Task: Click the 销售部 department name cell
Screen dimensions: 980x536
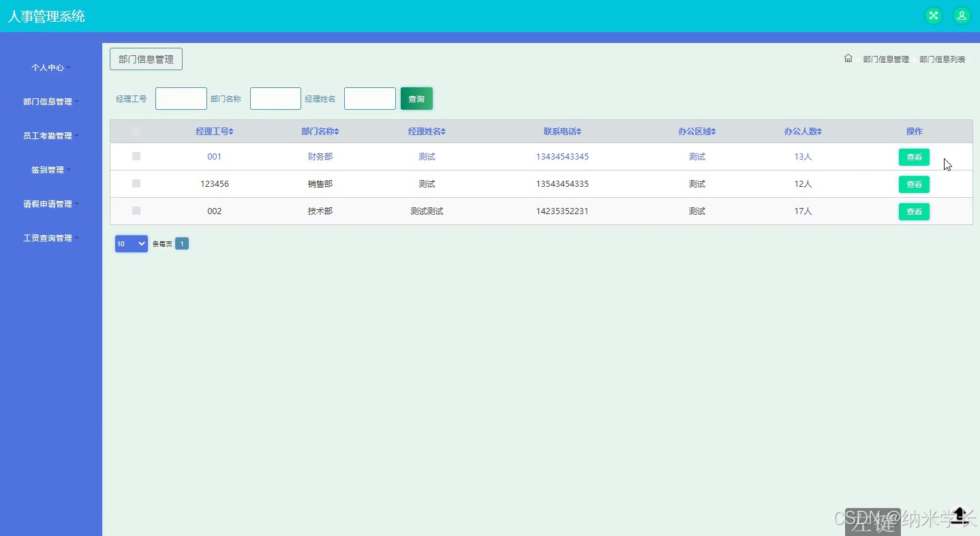Action: point(320,183)
